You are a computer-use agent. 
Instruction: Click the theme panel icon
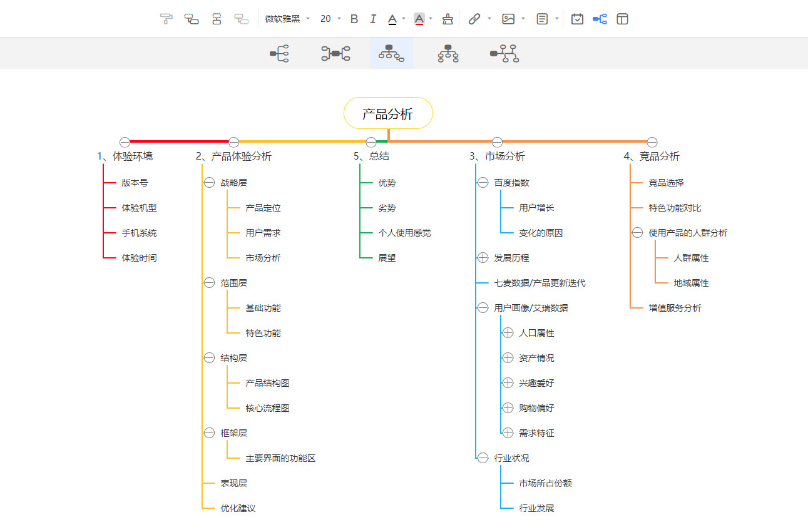(x=622, y=19)
